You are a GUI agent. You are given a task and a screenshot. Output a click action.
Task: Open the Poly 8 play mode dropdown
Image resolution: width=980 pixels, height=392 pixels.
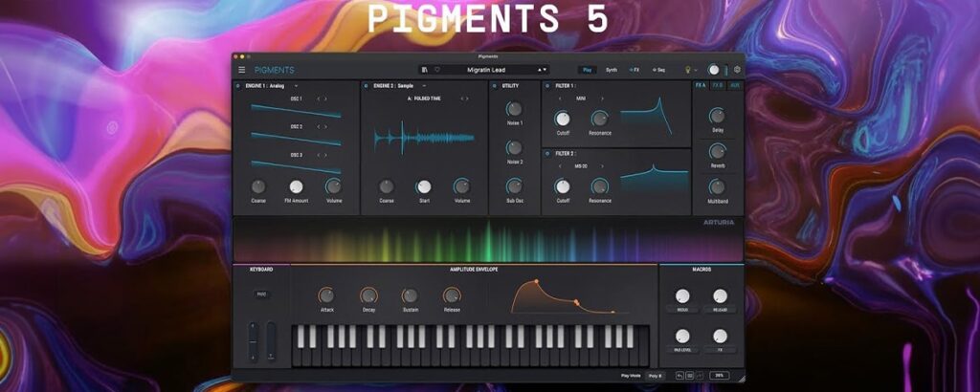coord(656,376)
